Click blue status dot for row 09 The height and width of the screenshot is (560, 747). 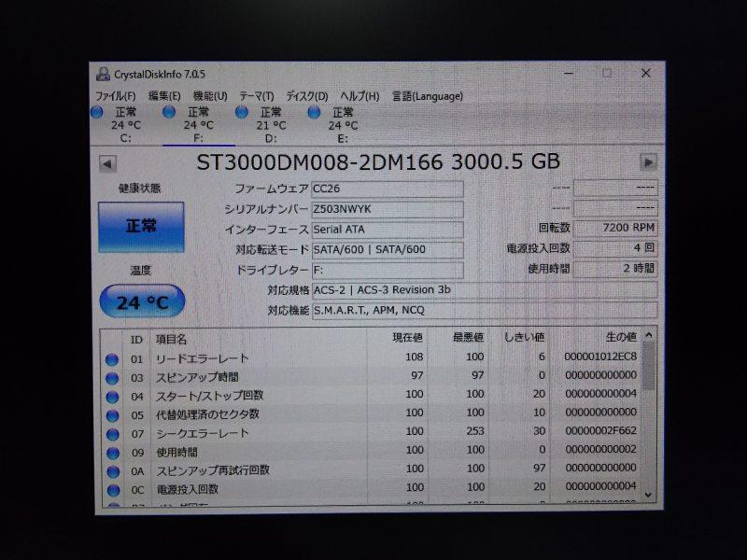(113, 453)
